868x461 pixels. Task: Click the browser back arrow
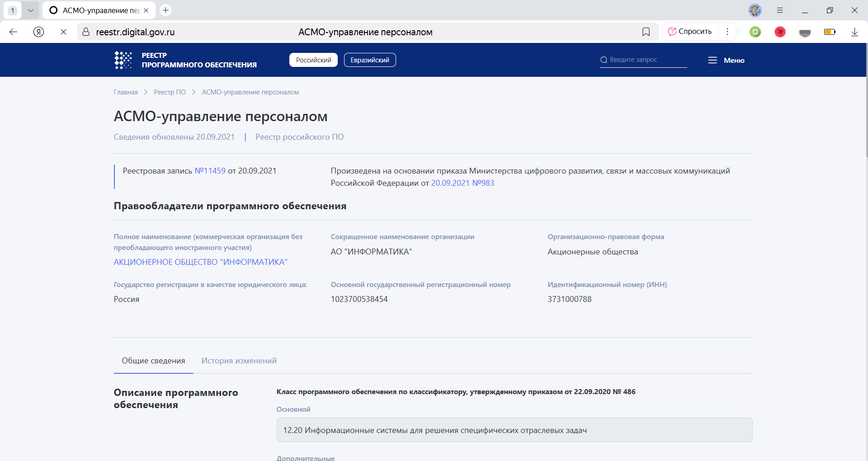click(13, 32)
